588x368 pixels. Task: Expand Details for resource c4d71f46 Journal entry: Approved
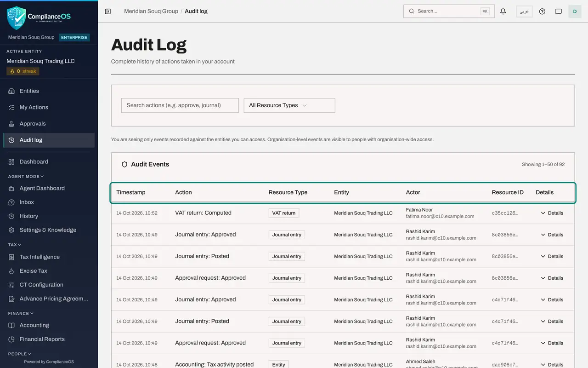pyautogui.click(x=552, y=299)
